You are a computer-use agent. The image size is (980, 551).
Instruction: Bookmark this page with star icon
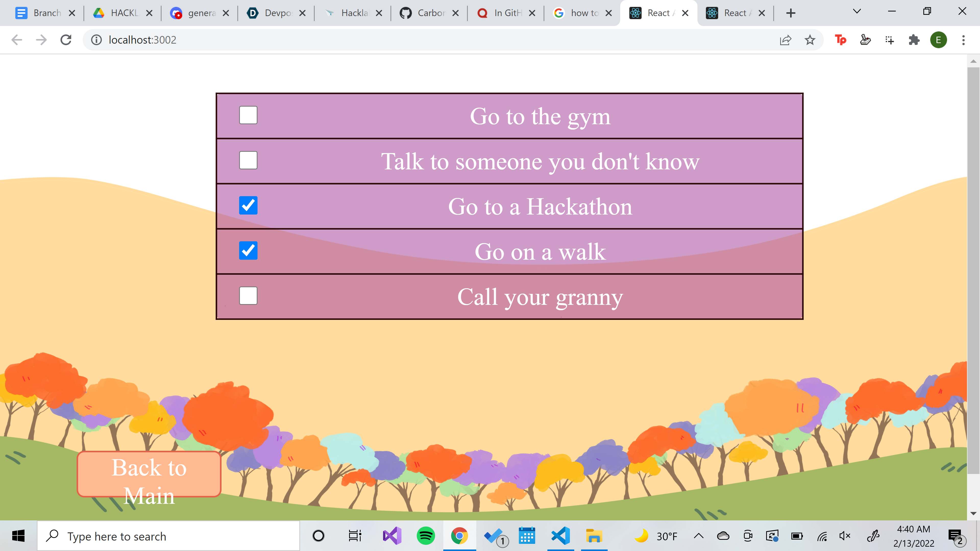pyautogui.click(x=810, y=40)
